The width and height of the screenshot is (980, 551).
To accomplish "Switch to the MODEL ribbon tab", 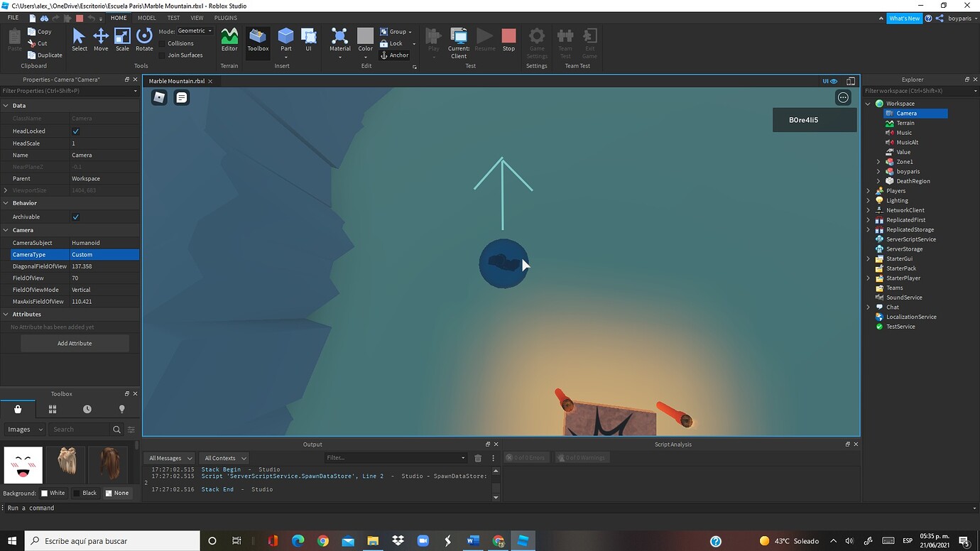I will pyautogui.click(x=147, y=17).
